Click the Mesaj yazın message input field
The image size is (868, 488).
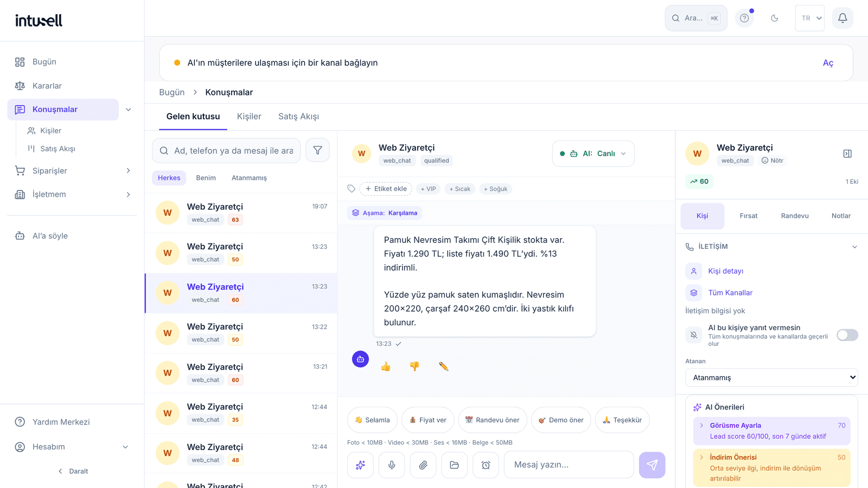pos(569,465)
